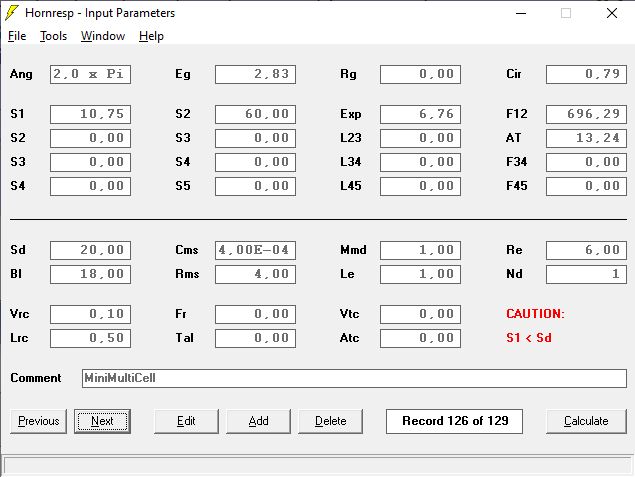Viewport: 635px width, 477px height.
Task: Open the Tools menu
Action: 53,36
